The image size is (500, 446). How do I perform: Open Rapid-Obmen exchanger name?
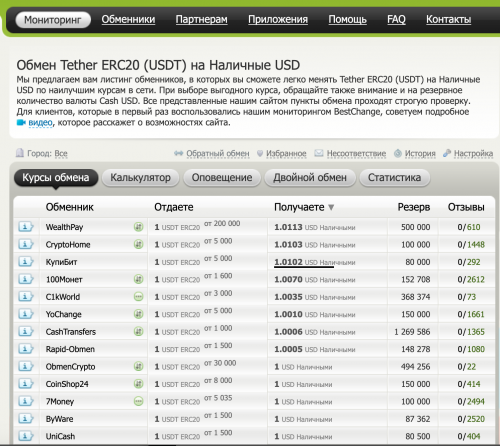pos(70,349)
